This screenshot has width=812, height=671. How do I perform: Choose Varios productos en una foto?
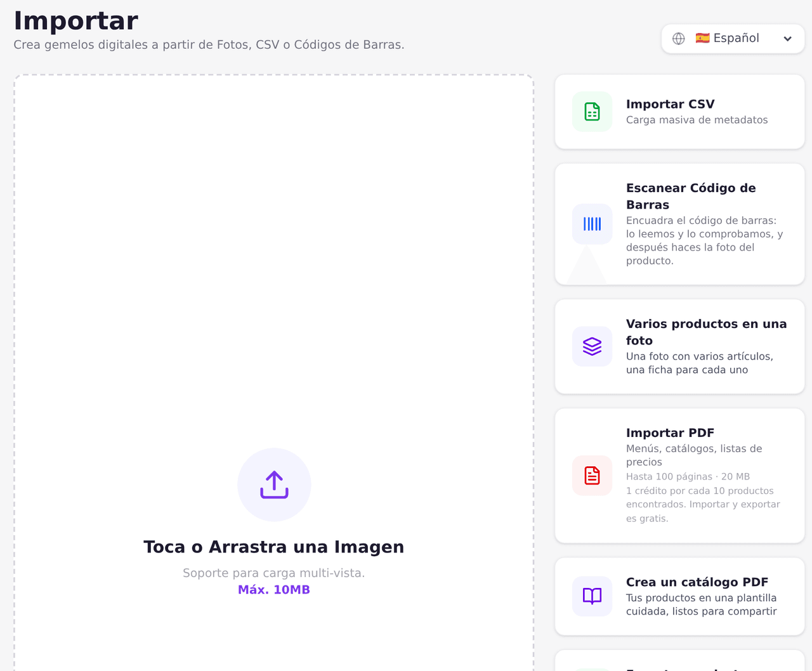point(679,346)
